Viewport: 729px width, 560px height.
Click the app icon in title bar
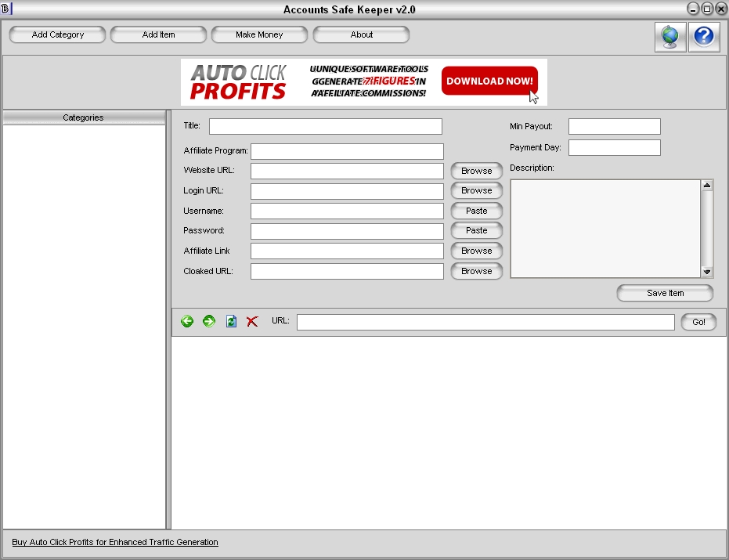pyautogui.click(x=5, y=9)
